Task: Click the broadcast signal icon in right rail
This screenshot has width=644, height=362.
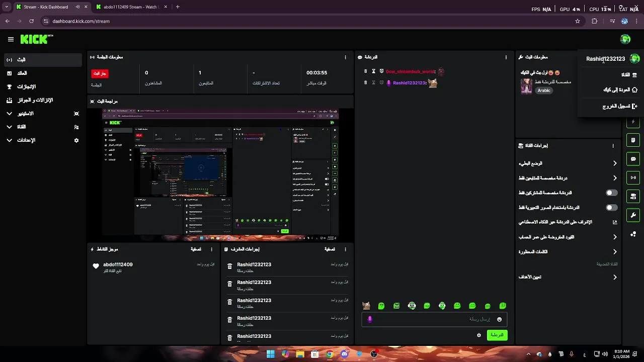Action: point(633,177)
